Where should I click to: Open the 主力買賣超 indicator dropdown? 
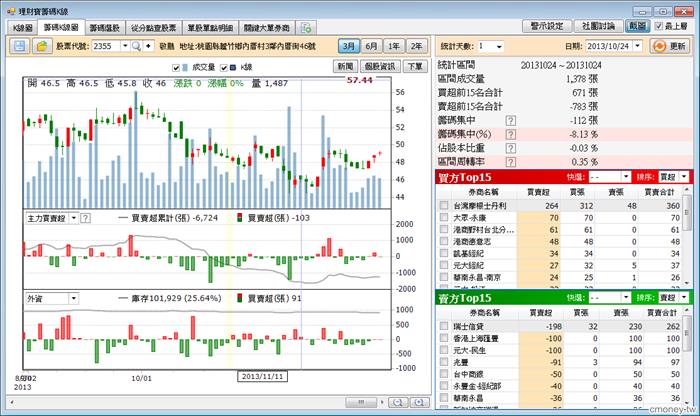(x=74, y=218)
